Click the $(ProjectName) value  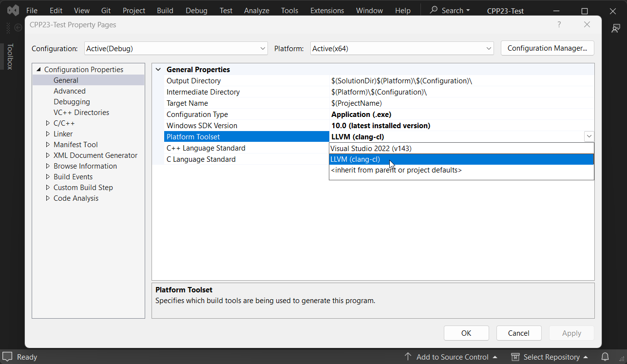tap(357, 103)
